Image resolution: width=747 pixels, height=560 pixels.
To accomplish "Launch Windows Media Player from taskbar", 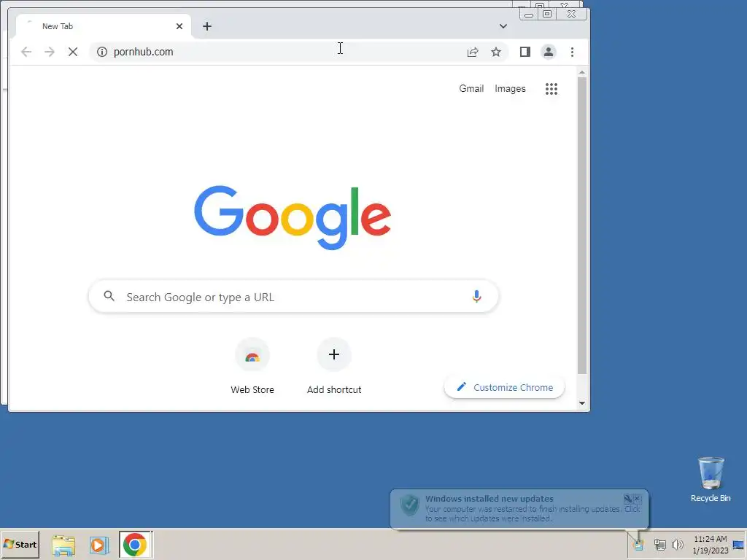I will point(98,544).
